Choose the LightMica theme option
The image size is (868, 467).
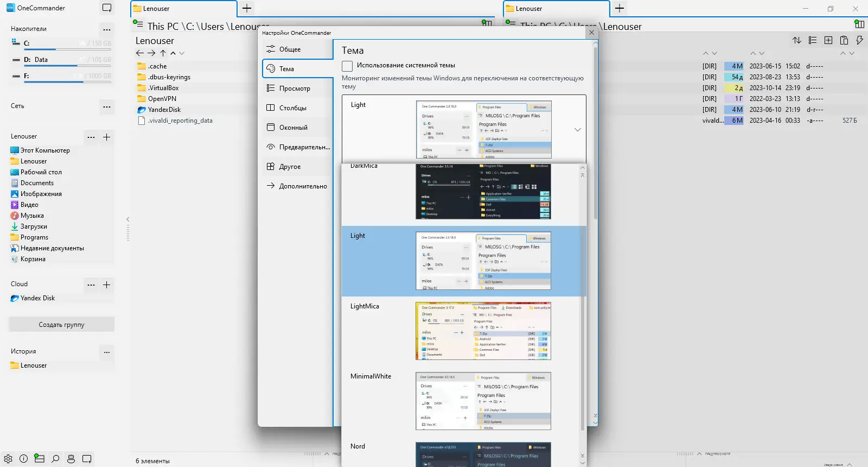point(460,331)
